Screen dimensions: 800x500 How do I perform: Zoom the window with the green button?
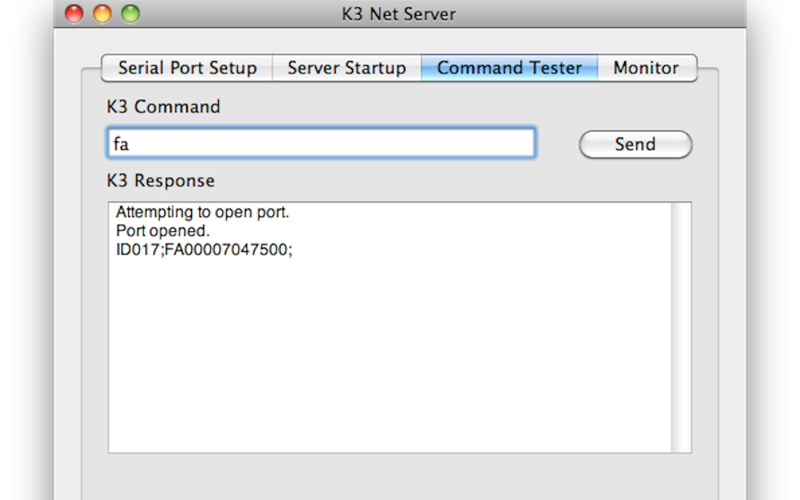(x=131, y=14)
